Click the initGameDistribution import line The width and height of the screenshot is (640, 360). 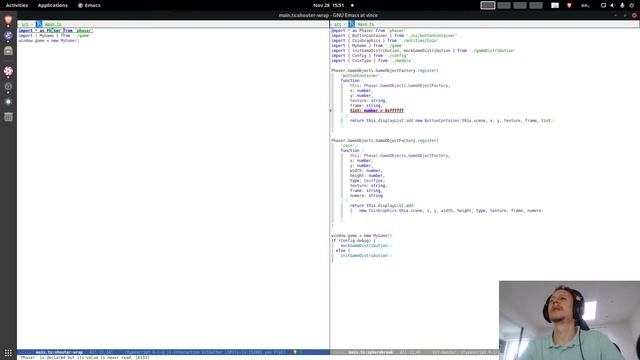[423, 51]
